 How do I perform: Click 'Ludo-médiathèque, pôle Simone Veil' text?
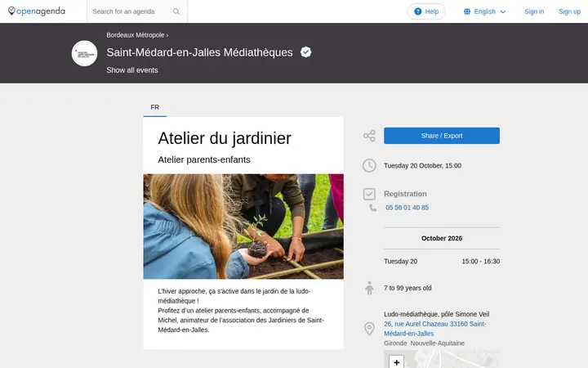tap(436, 314)
